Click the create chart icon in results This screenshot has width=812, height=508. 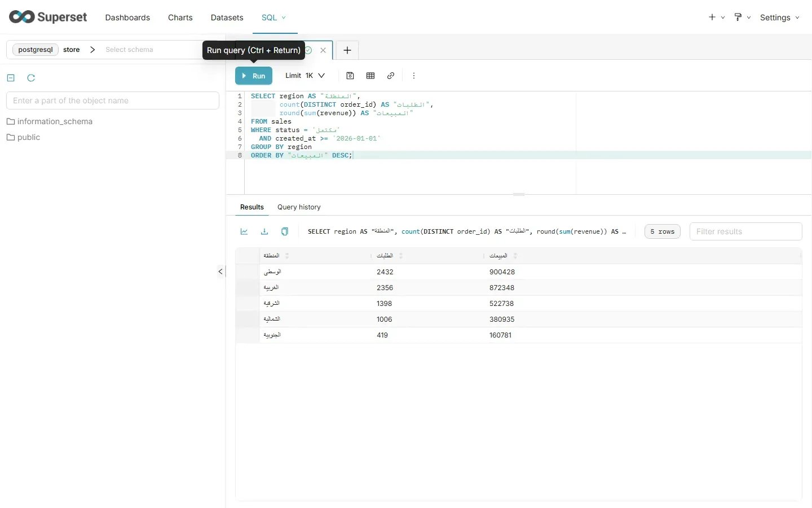click(x=244, y=231)
